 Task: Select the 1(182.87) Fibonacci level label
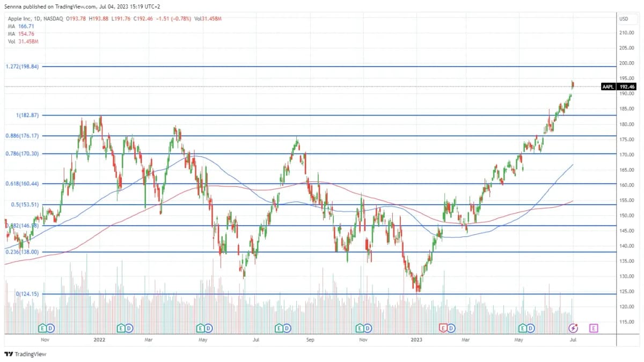(26, 115)
